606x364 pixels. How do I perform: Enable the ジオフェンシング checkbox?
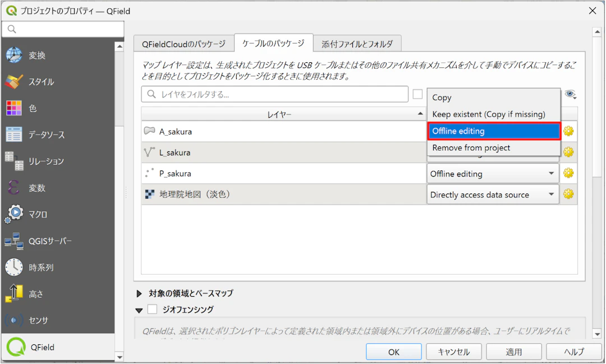pyautogui.click(x=151, y=309)
